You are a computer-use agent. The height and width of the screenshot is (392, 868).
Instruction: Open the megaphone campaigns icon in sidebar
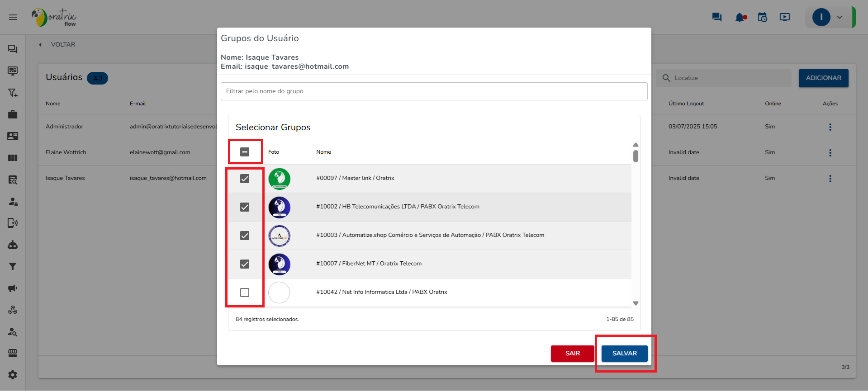pos(13,288)
